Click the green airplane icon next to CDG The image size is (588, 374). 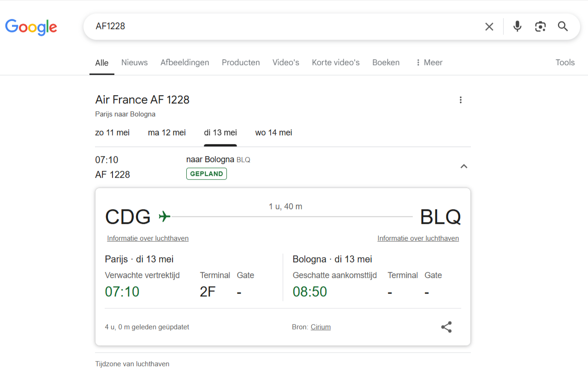click(x=165, y=216)
